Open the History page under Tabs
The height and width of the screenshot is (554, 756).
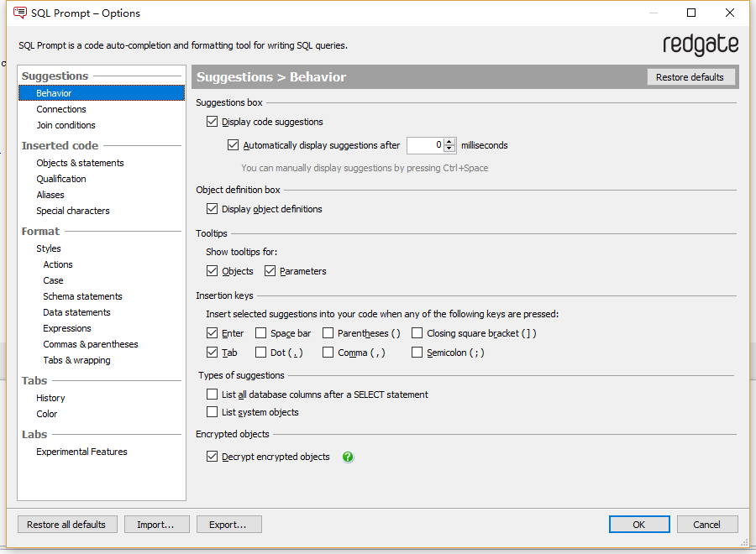(x=50, y=398)
